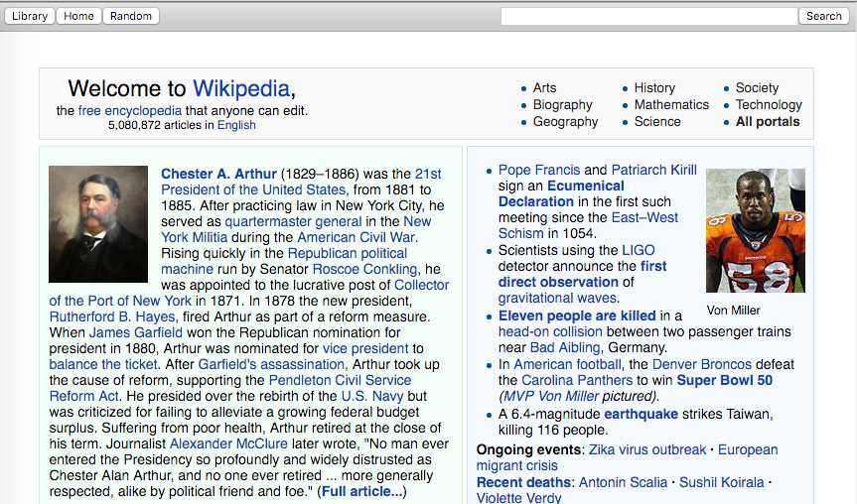Open the Chester A. Arthur portrait thumbnail
This screenshot has height=504, width=857.
97,224
